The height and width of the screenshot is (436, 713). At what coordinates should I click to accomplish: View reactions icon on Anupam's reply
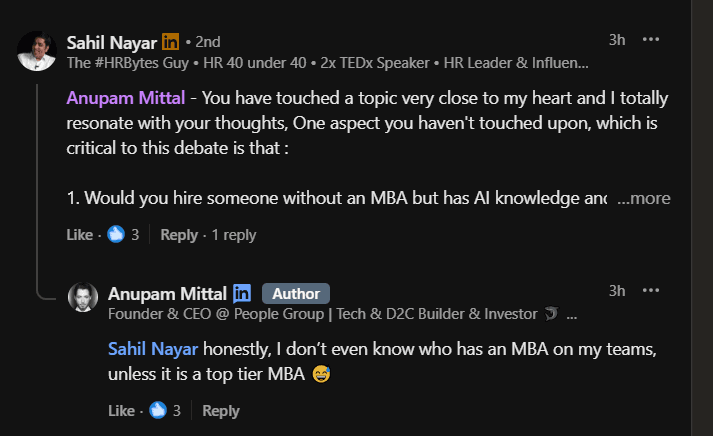tap(158, 411)
